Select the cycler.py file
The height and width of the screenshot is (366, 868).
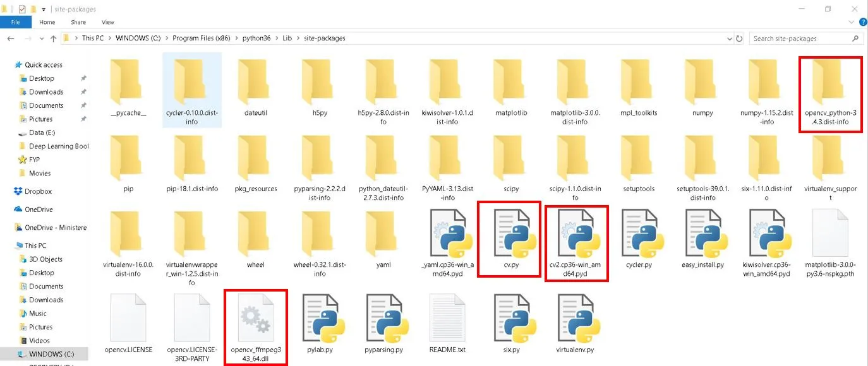point(639,240)
